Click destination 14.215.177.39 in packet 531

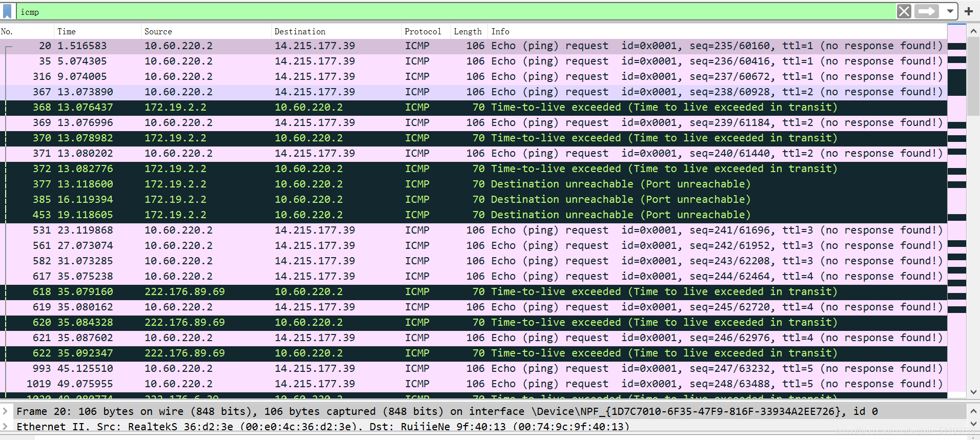pos(315,231)
